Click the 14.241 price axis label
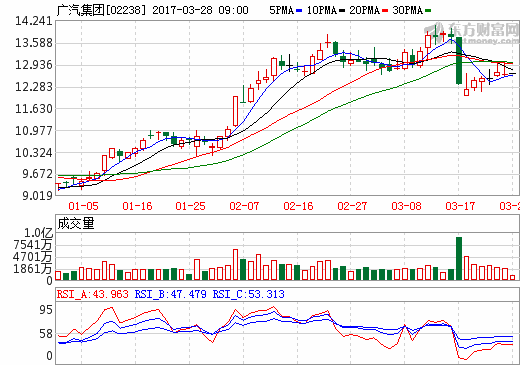Screen dimensions: 520x365 [x=34, y=21]
